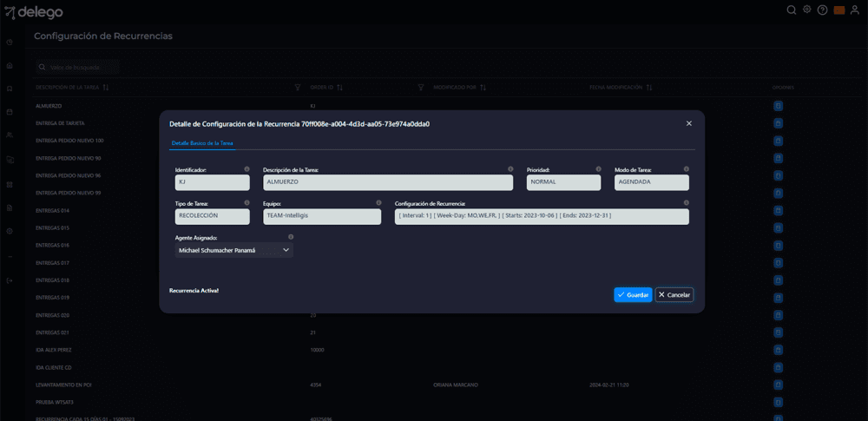Click the options icon for ALMUERZO row
Viewport: 868px width, 421px height.
point(778,106)
